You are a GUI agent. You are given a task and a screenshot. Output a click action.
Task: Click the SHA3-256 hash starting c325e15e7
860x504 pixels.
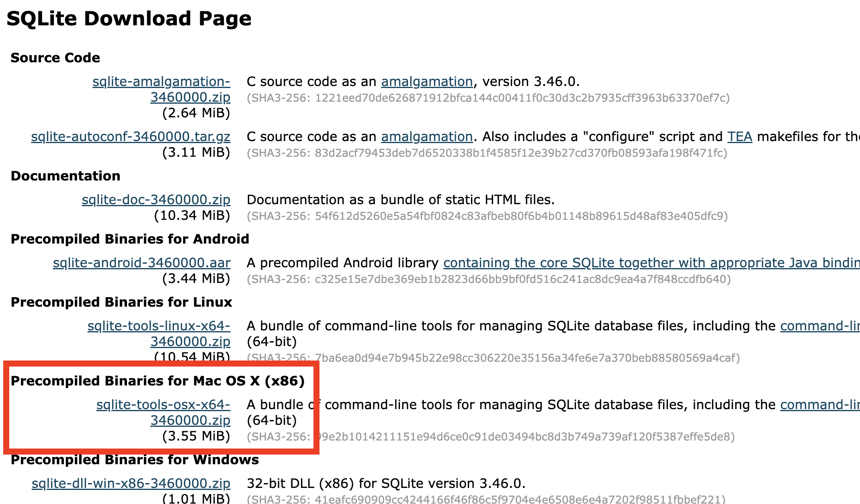(489, 279)
